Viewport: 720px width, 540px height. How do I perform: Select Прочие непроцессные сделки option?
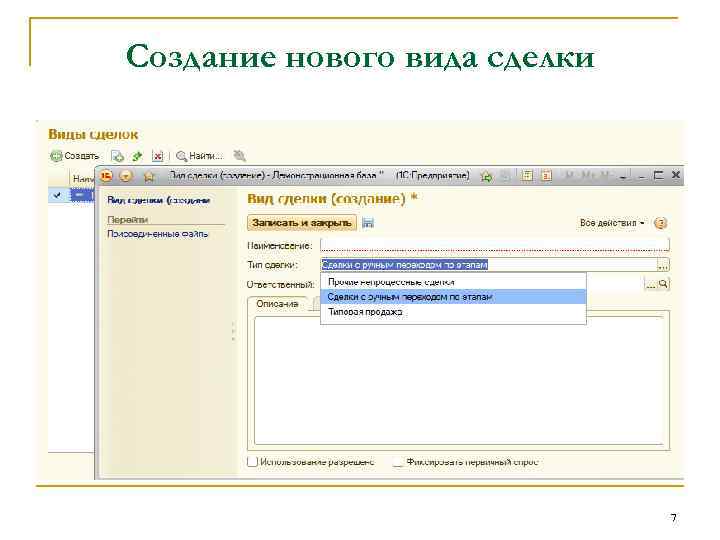[453, 282]
